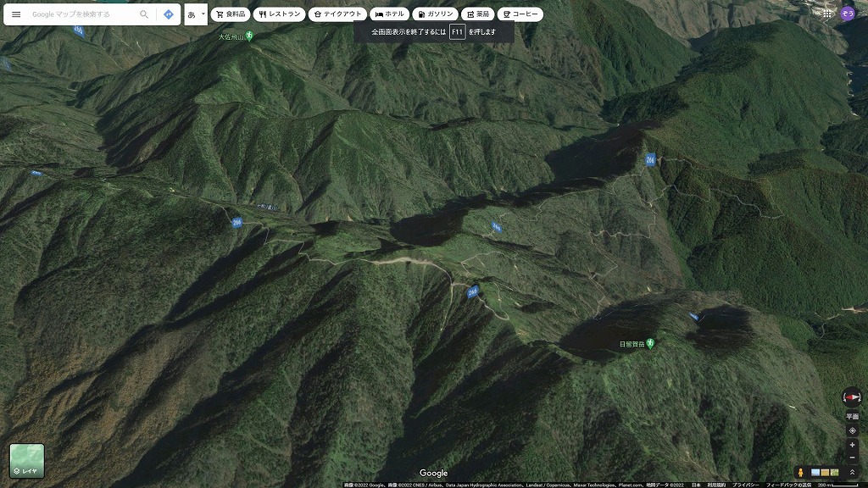Click the Google apps grid icon

click(x=827, y=13)
